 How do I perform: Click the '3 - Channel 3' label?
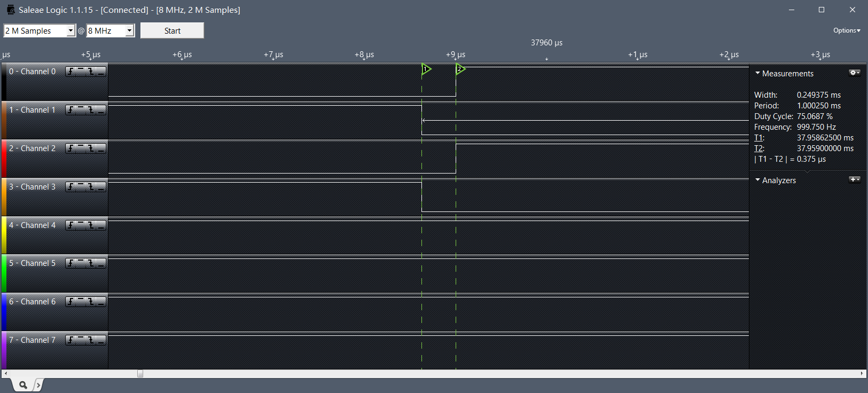pos(32,187)
